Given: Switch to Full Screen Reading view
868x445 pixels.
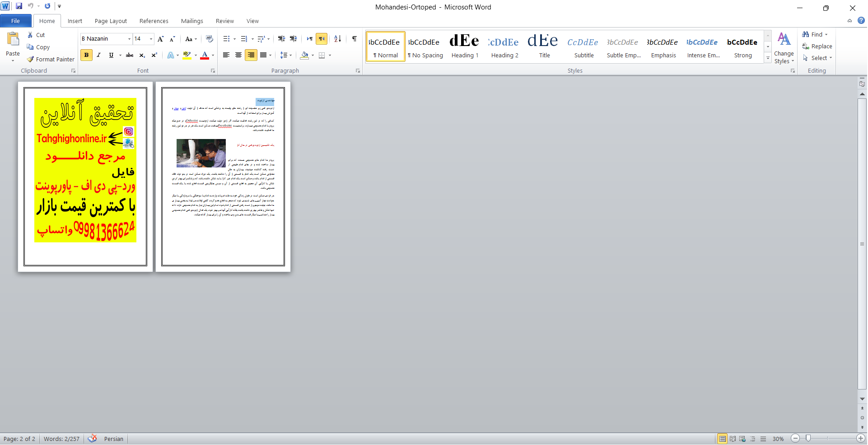Looking at the screenshot, I should pyautogui.click(x=733, y=439).
